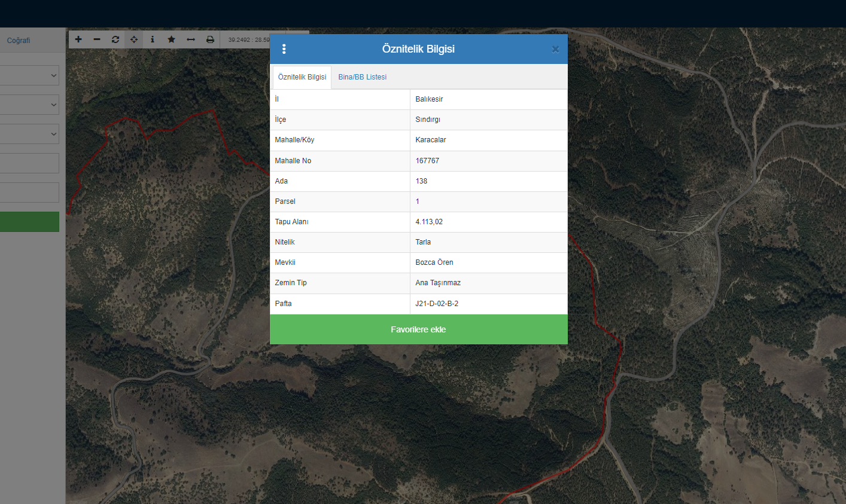The width and height of the screenshot is (846, 504).
Task: Click the green search button in sidebar
Action: pyautogui.click(x=29, y=222)
